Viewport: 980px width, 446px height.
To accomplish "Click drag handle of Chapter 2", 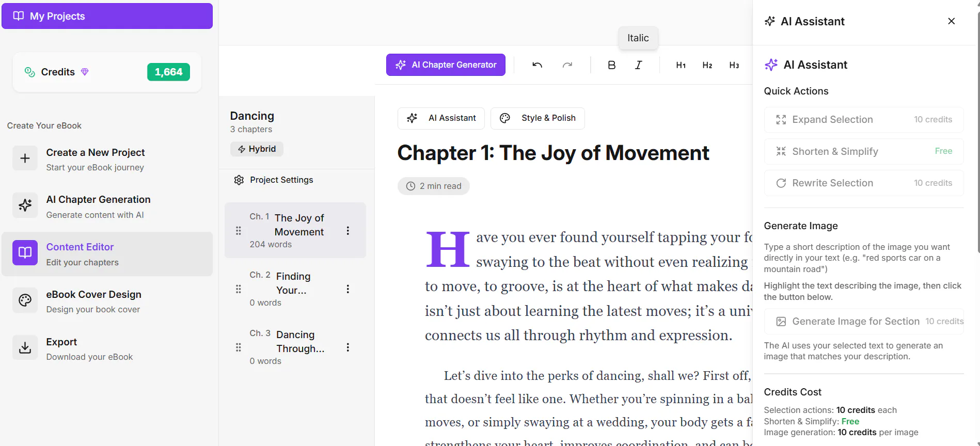I will 238,289.
